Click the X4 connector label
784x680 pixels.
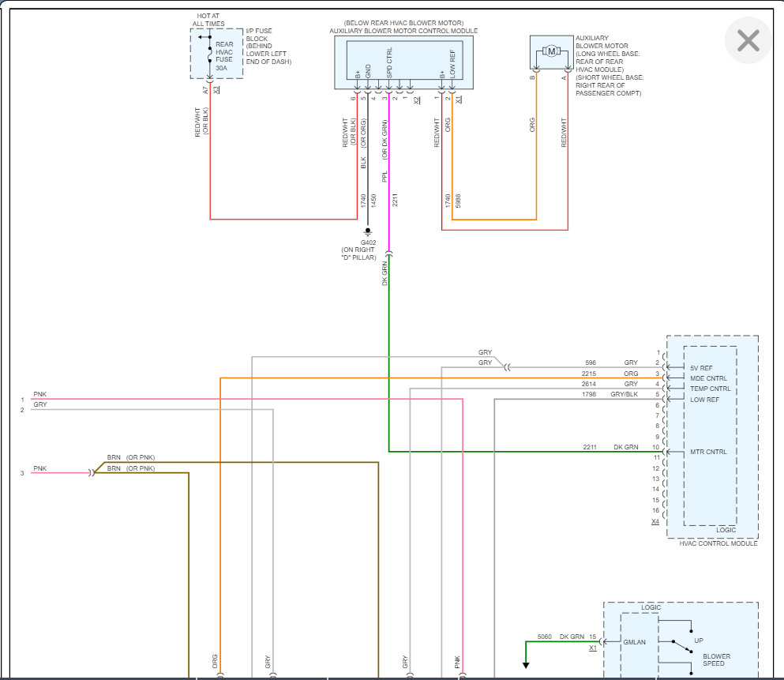coord(655,521)
